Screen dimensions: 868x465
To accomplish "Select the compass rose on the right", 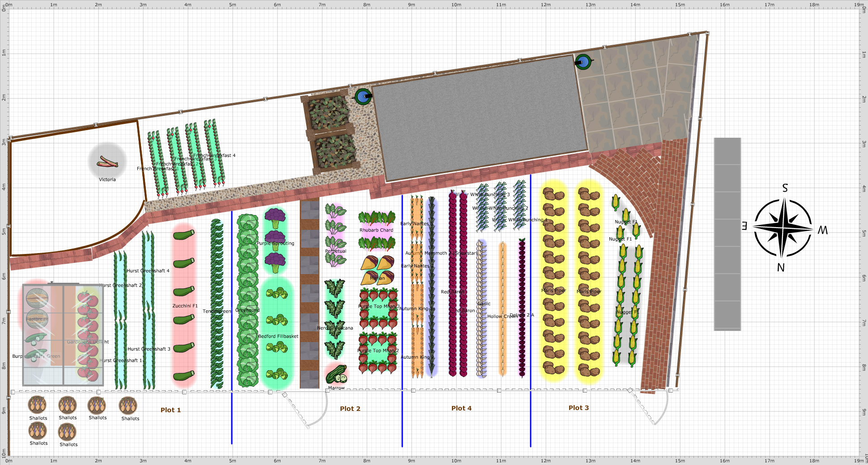I will [784, 229].
